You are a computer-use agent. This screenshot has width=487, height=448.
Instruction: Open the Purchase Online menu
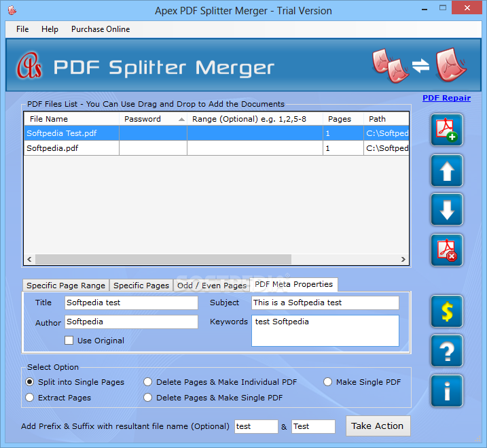pos(101,29)
